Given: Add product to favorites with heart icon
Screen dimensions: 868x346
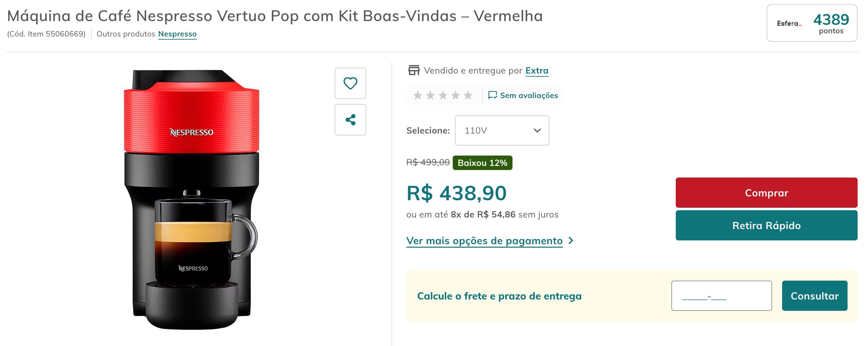Looking at the screenshot, I should pos(350,83).
